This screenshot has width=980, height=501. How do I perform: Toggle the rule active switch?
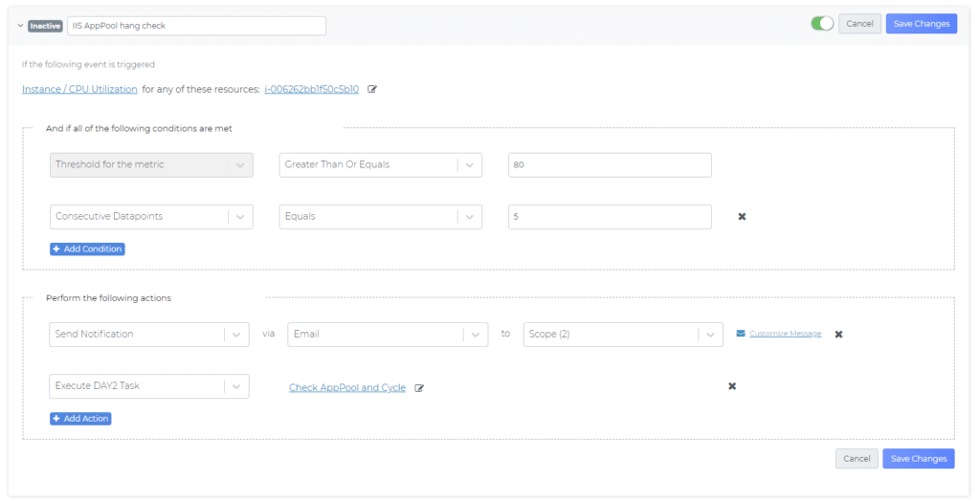coord(821,24)
